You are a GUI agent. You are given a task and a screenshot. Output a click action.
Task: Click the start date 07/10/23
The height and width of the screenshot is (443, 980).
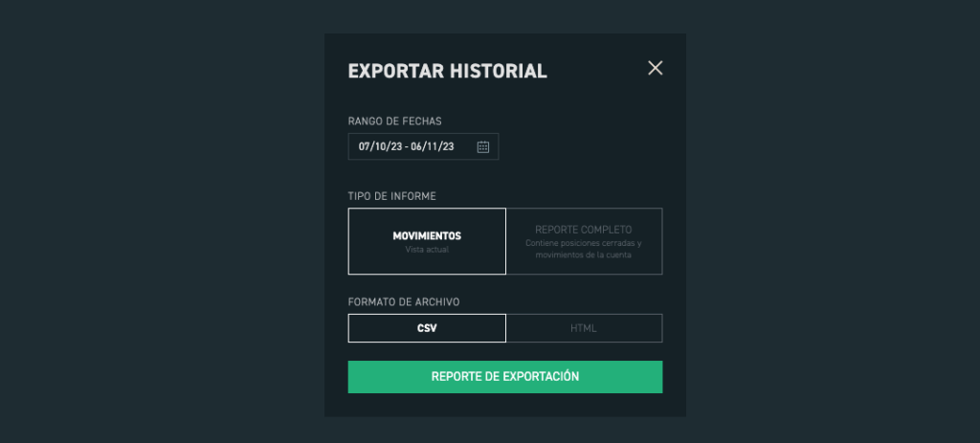(379, 146)
